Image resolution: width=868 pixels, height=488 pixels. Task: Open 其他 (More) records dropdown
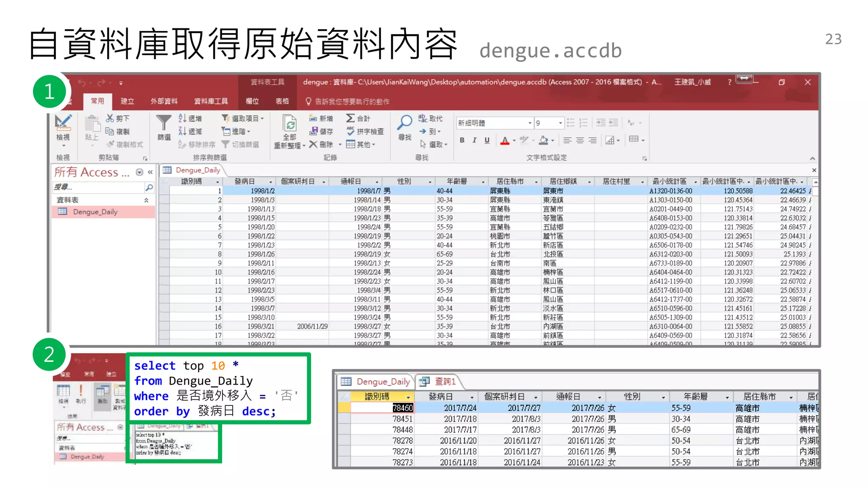(x=361, y=144)
